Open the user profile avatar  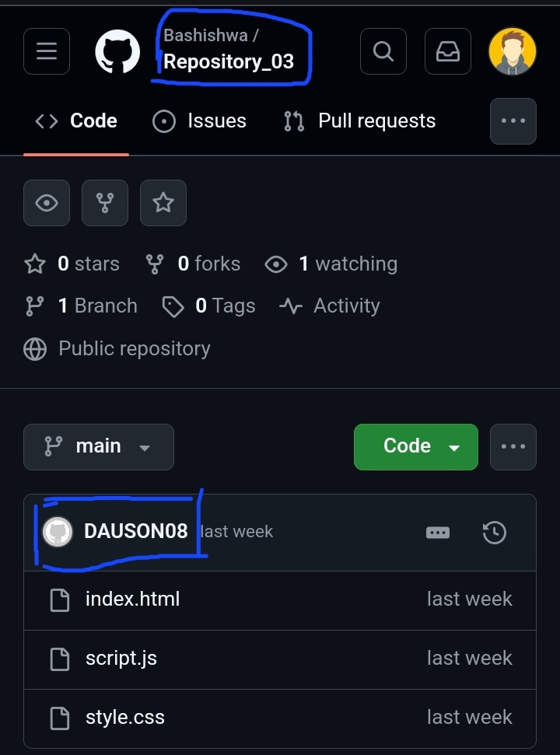pyautogui.click(x=512, y=51)
